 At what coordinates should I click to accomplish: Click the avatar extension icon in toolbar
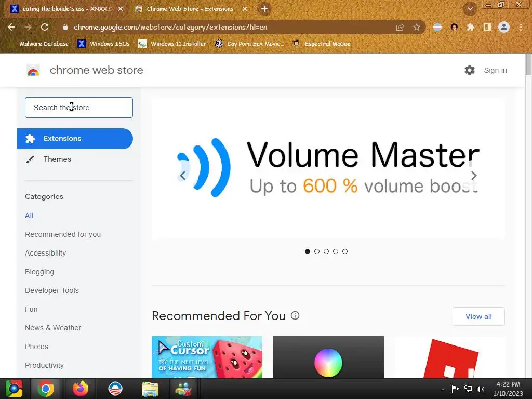[454, 28]
